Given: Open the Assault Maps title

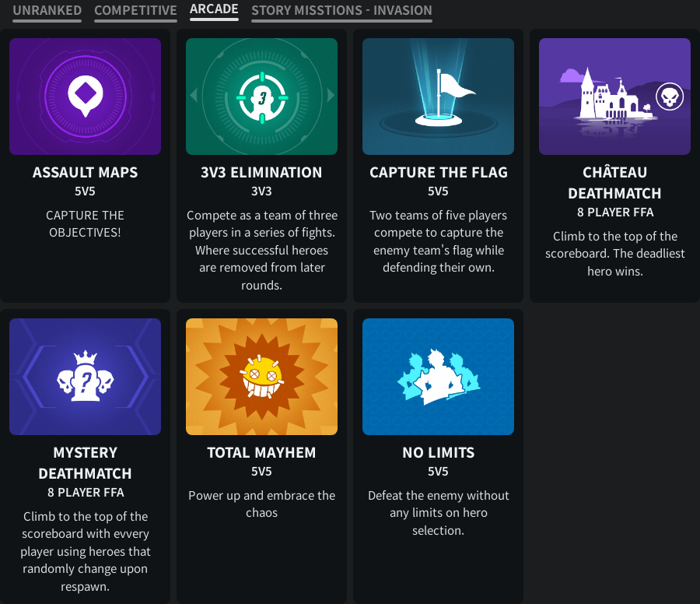Looking at the screenshot, I should click(x=86, y=173).
